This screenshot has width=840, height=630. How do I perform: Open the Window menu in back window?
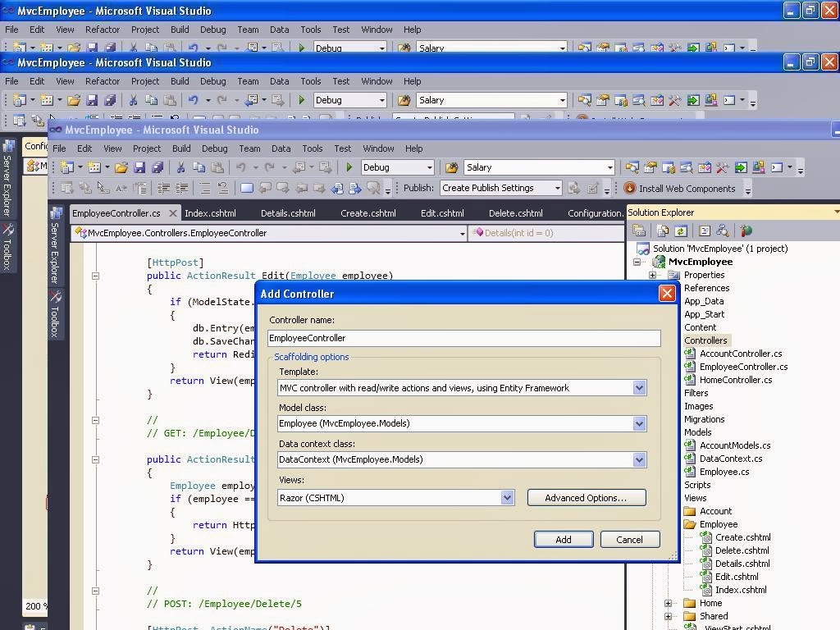[x=377, y=30]
